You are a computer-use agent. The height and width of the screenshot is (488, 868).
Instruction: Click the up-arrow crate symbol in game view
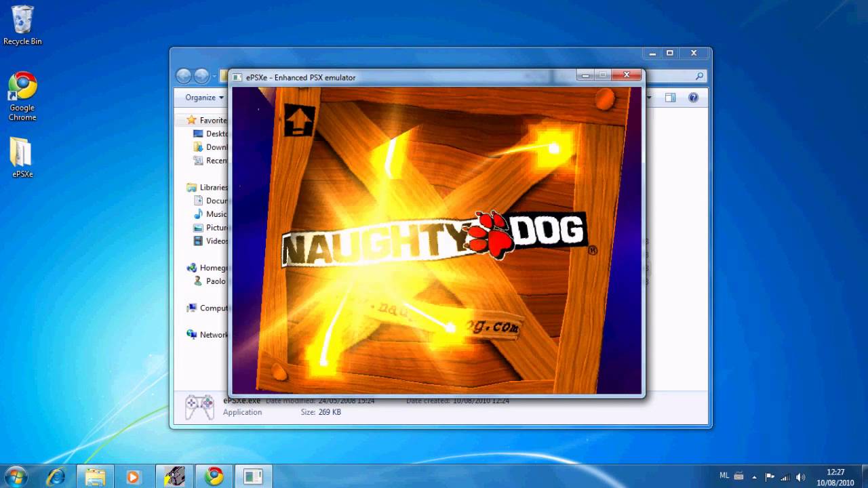[299, 120]
